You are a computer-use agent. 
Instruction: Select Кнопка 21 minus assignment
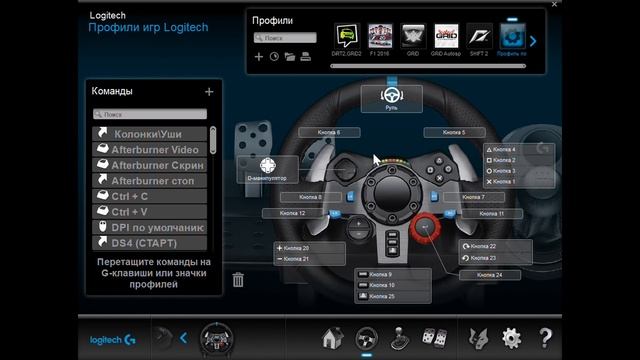tap(309, 259)
